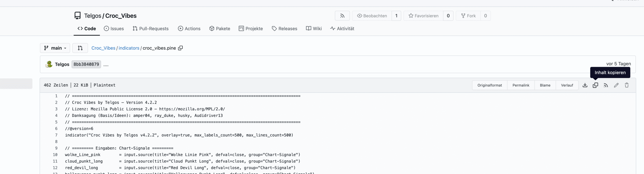Copy file content with Inhalt kopieren icon
Screen dimensions: 644x174
595,85
